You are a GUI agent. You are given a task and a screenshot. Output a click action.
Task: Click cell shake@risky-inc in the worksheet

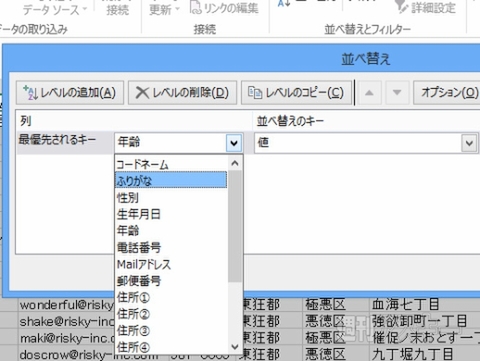[67, 321]
